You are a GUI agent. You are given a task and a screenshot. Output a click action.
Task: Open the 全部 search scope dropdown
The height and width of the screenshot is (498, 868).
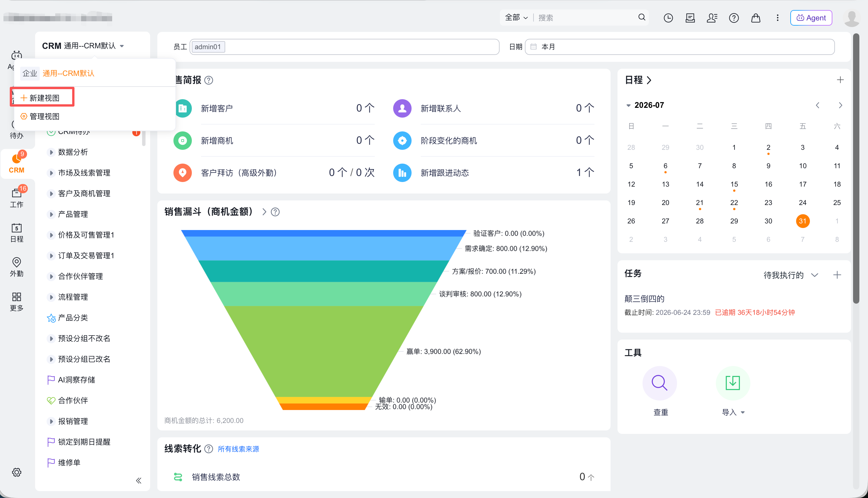click(x=516, y=18)
